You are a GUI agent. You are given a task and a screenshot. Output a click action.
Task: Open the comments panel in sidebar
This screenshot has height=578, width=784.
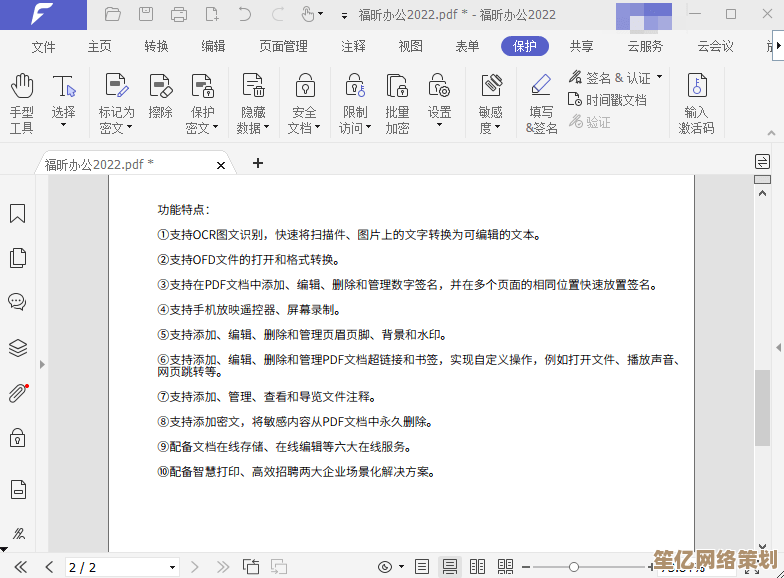tap(17, 302)
